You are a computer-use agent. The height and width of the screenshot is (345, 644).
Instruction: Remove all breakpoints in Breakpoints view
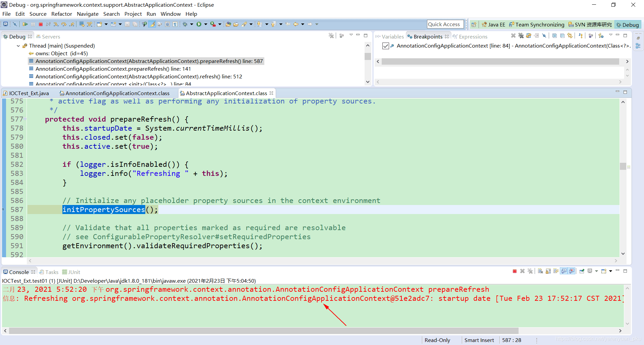(521, 36)
